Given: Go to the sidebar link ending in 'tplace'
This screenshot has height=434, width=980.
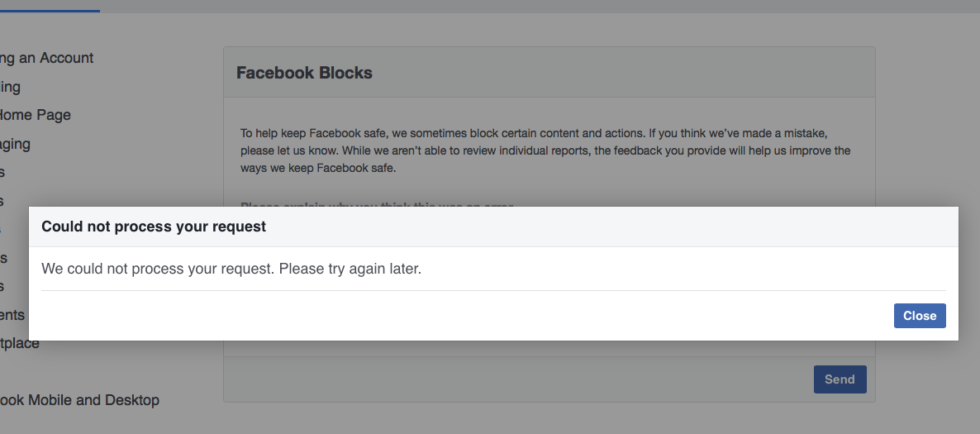Looking at the screenshot, I should (19, 343).
